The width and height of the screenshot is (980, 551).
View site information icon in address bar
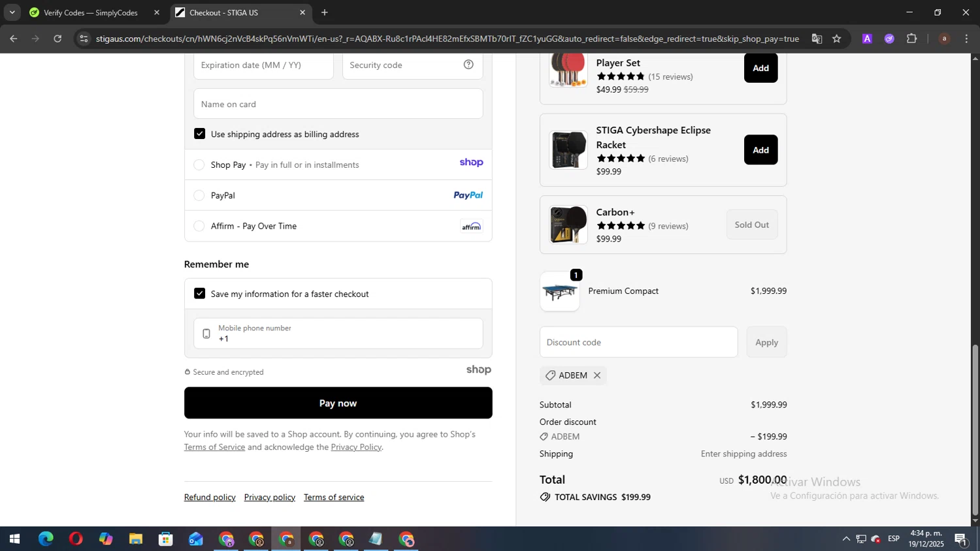(84, 39)
